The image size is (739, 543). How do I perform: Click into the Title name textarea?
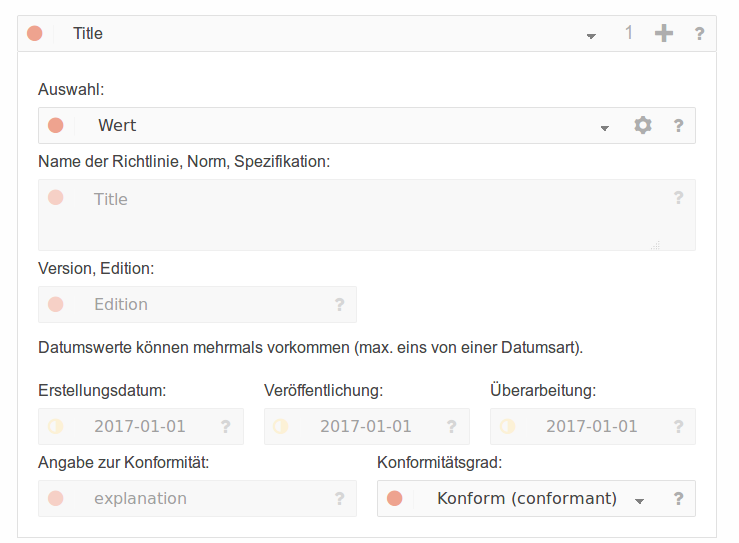pyautogui.click(x=367, y=215)
